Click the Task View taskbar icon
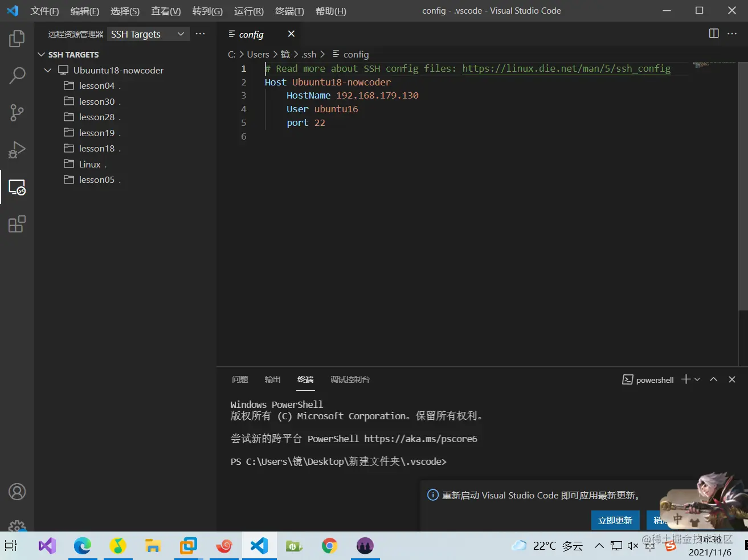 (11, 546)
